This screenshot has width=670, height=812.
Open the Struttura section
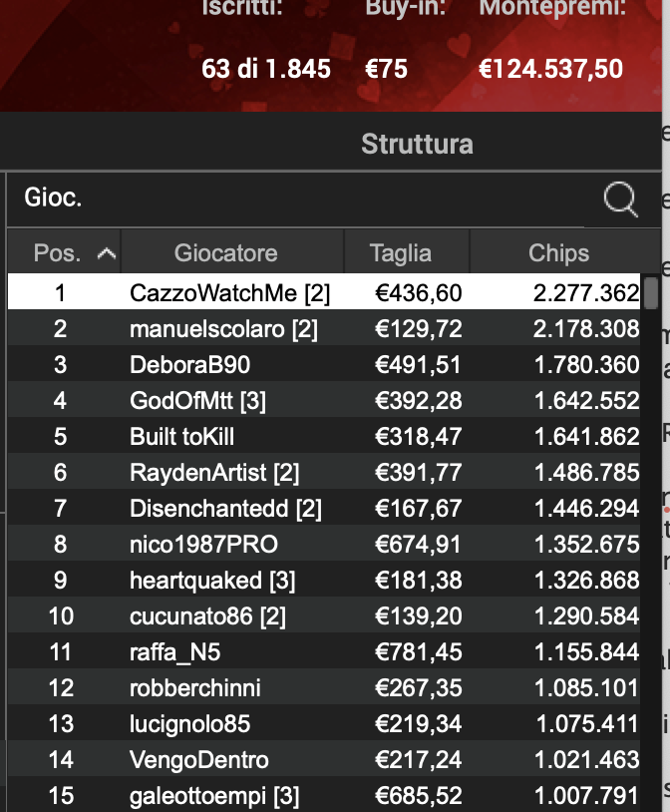(x=419, y=143)
